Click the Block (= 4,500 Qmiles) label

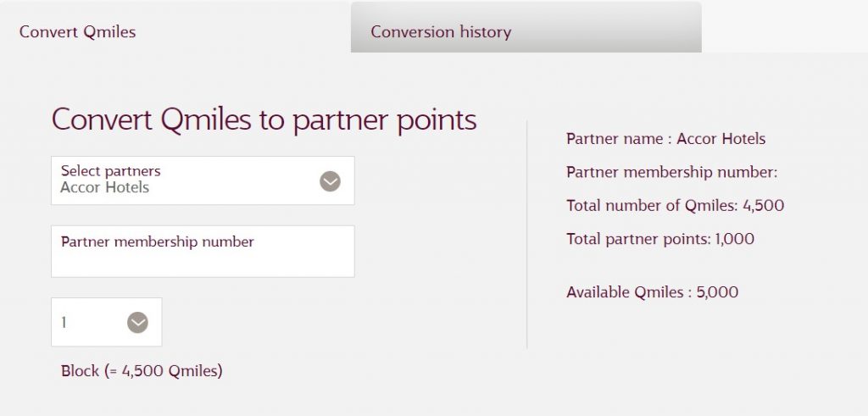142,370
